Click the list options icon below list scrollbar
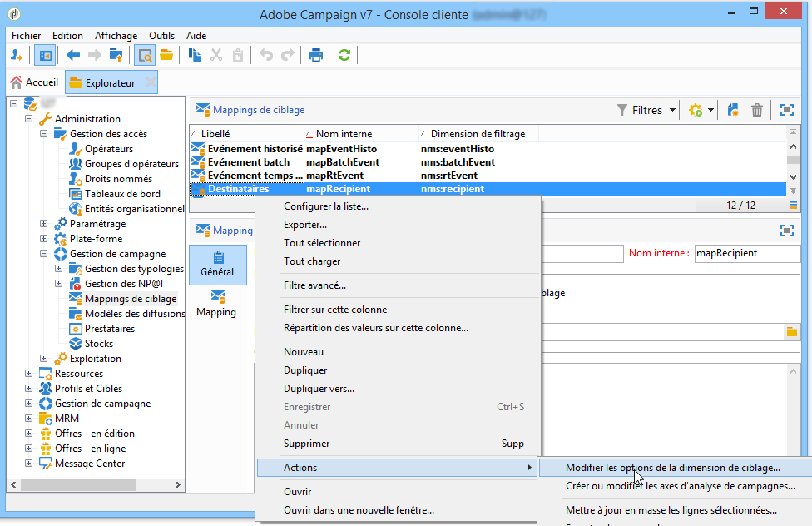Screen dimensions: 812x526 (793, 206)
